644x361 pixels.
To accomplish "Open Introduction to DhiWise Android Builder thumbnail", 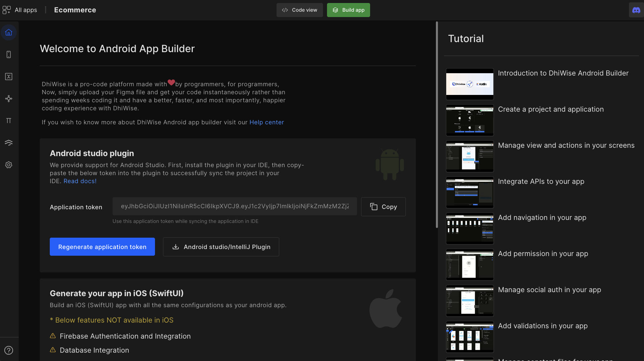I will coord(470,84).
